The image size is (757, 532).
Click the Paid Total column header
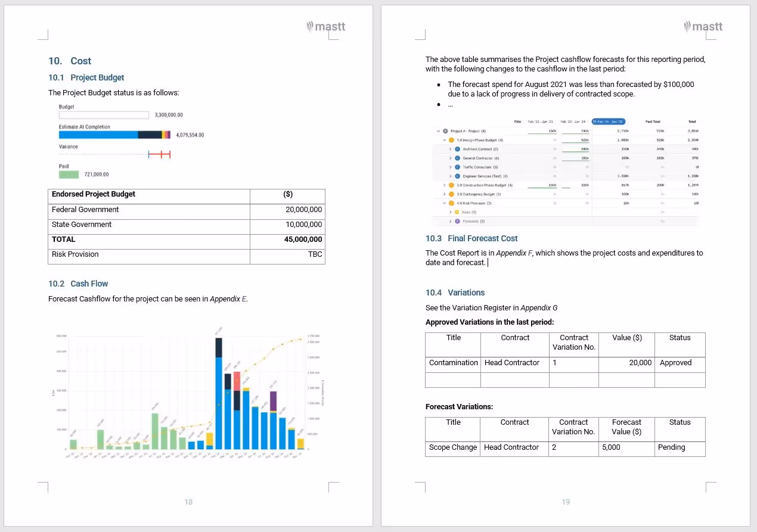point(653,122)
